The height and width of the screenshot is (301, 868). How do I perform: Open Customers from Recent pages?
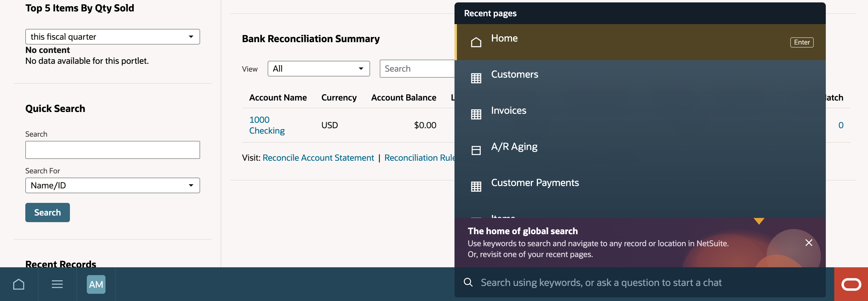pos(640,78)
